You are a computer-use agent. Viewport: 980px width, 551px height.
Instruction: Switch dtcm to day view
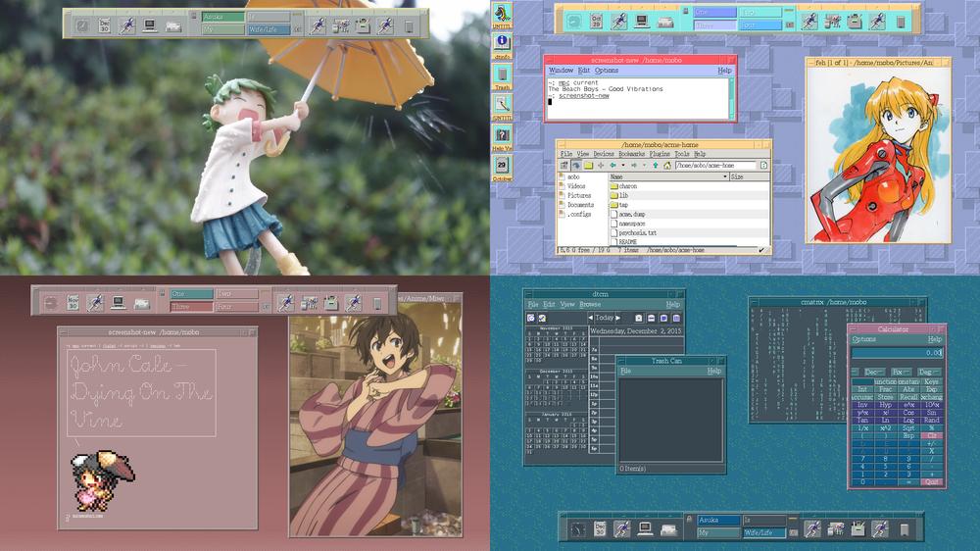(639, 319)
